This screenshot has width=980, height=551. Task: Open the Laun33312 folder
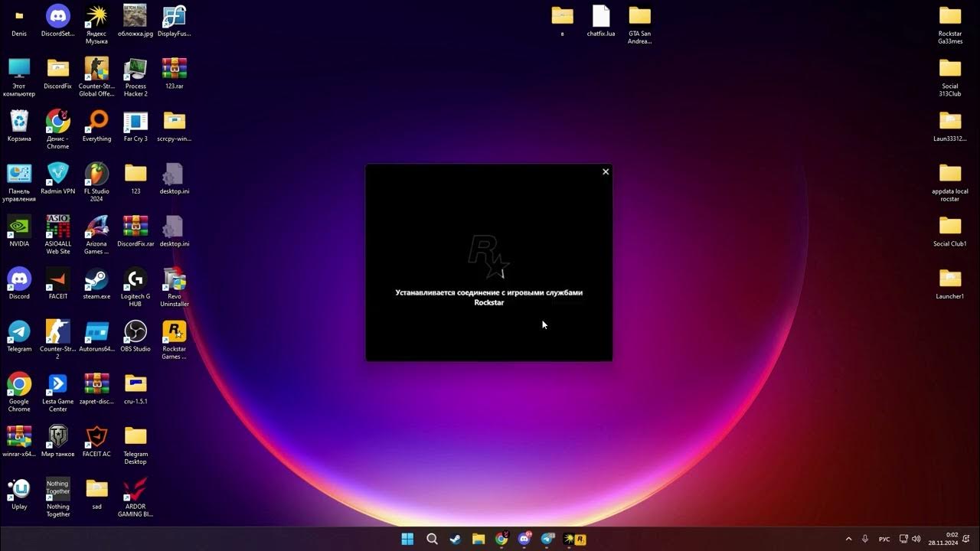click(950, 126)
